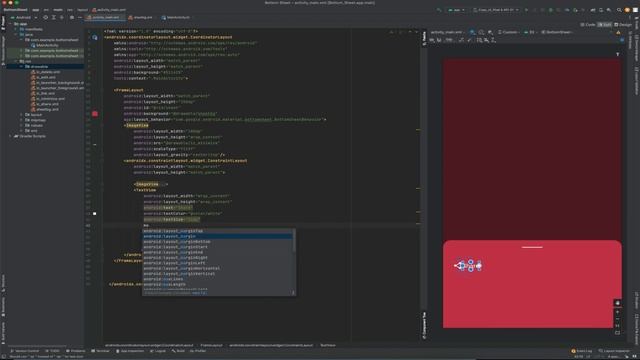
Task: Click the orientation icon in design toolbar
Action: pos(481,32)
